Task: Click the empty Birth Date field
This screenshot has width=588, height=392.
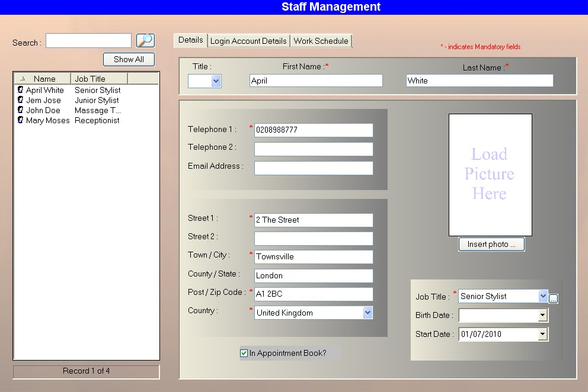Action: click(x=498, y=315)
